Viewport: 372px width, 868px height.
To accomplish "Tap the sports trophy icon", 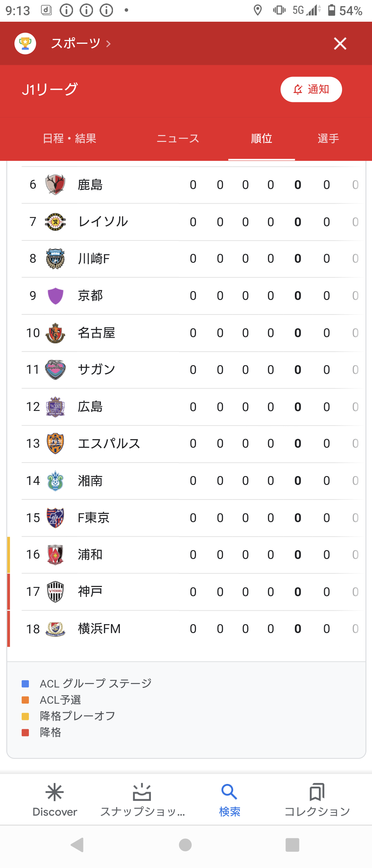I will 25,43.
